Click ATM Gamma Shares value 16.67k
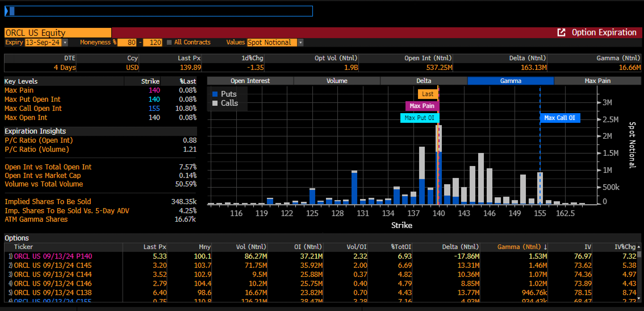The width and height of the screenshot is (644, 311). (185, 219)
